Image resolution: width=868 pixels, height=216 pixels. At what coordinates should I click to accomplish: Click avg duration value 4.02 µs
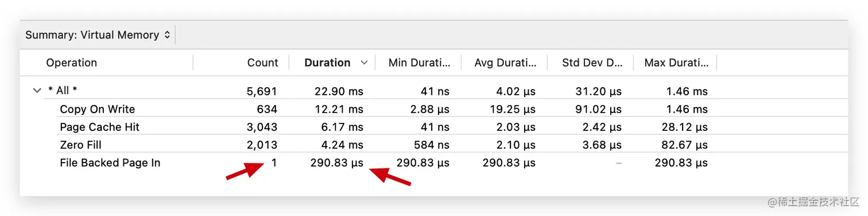[516, 91]
